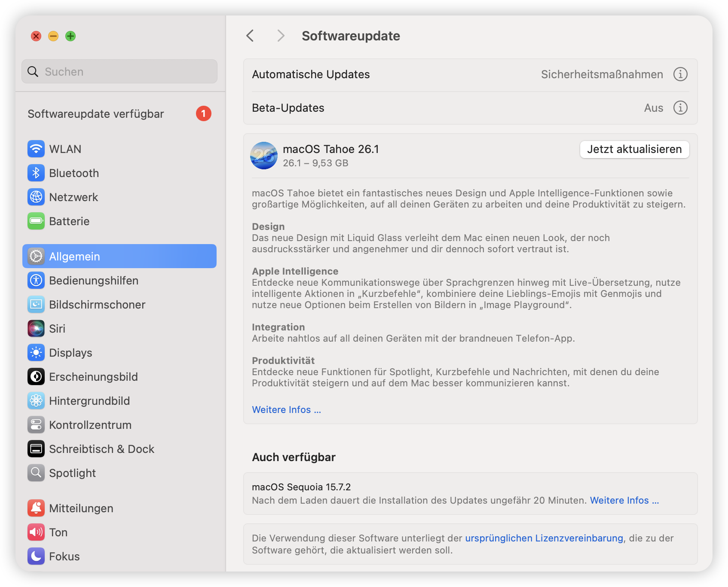Click the green zoom window button
Image resolution: width=728 pixels, height=587 pixels.
pyautogui.click(x=70, y=36)
